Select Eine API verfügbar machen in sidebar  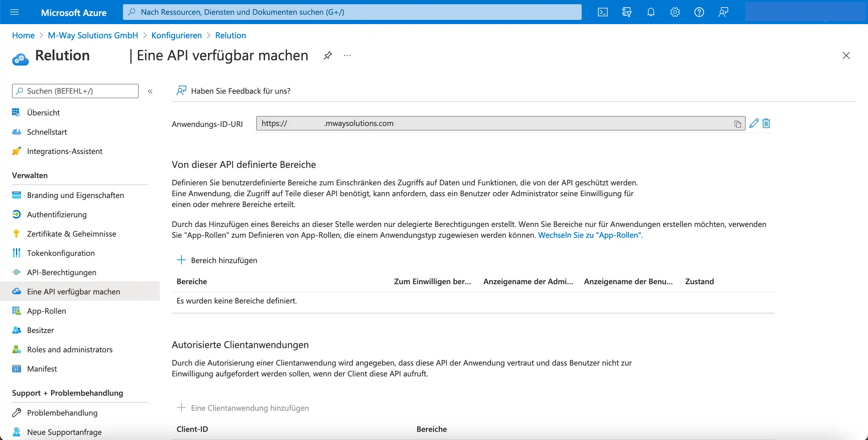click(80, 292)
